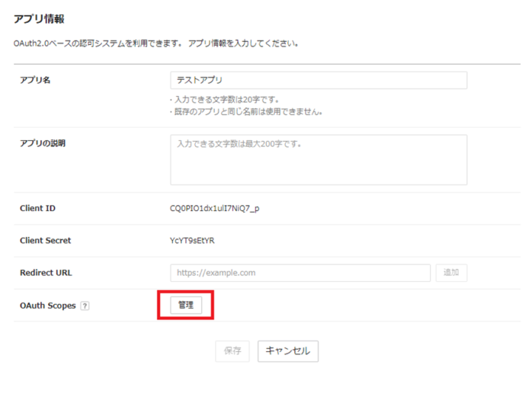Click the OAuth2.0 description sentence under the heading
This screenshot has width=532, height=400.
click(x=156, y=44)
